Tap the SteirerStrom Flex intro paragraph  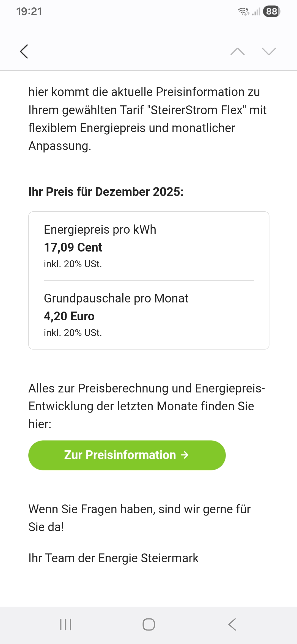coord(147,119)
